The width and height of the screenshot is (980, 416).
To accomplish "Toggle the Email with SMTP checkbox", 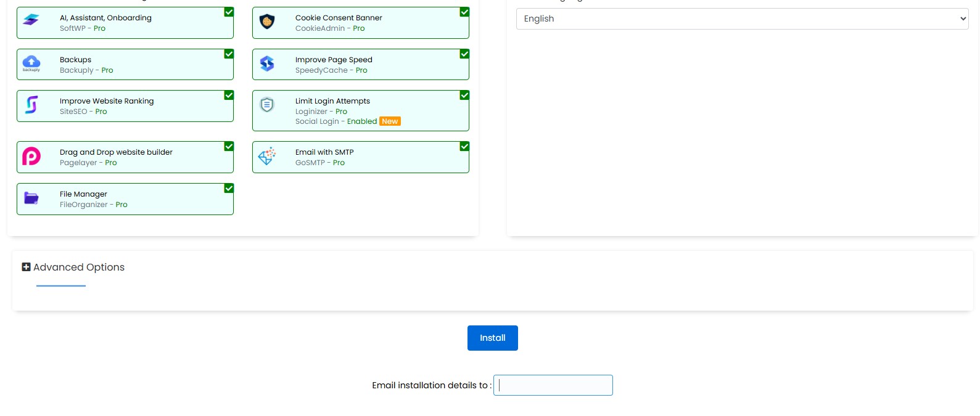I will pyautogui.click(x=464, y=147).
